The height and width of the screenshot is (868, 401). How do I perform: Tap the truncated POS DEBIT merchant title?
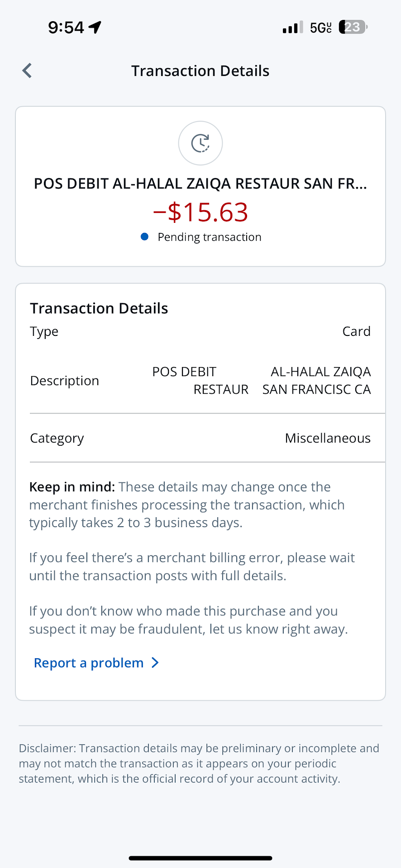pos(200,184)
